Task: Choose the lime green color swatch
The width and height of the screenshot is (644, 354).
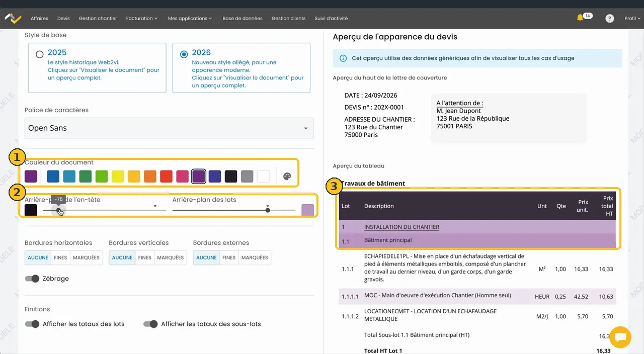Action: click(x=102, y=176)
